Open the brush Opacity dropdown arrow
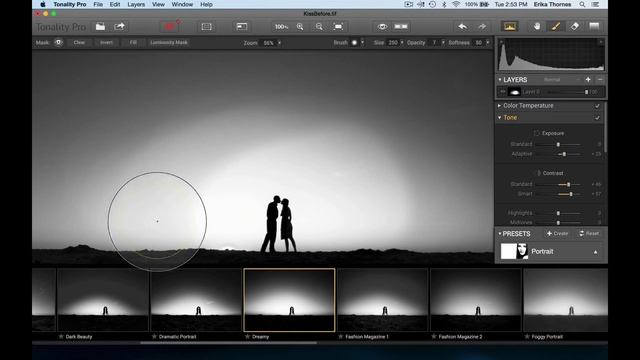The width and height of the screenshot is (640, 360). [443, 42]
